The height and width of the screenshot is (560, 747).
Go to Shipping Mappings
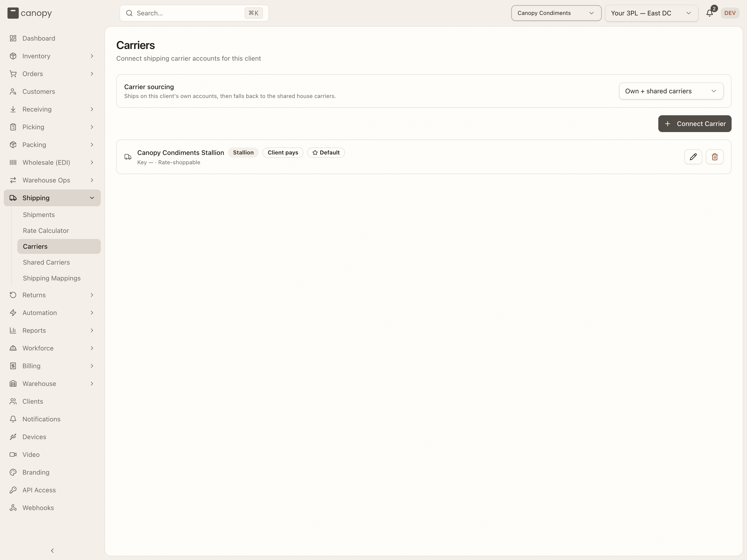(59, 278)
